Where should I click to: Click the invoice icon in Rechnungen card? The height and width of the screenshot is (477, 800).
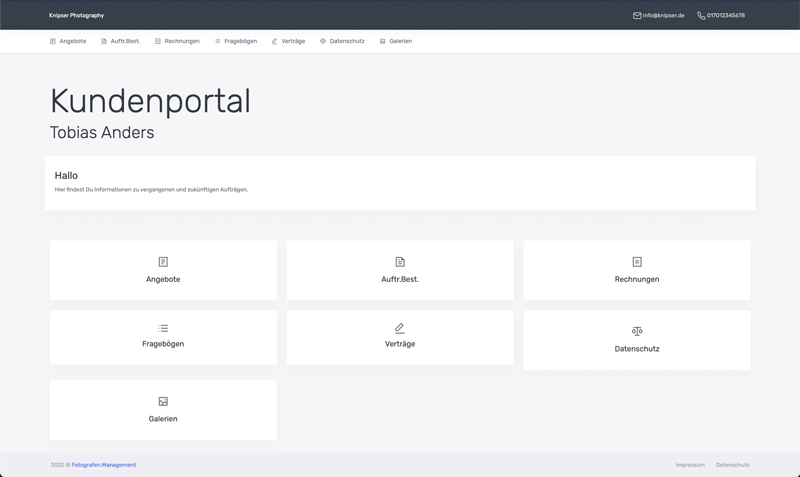click(637, 262)
